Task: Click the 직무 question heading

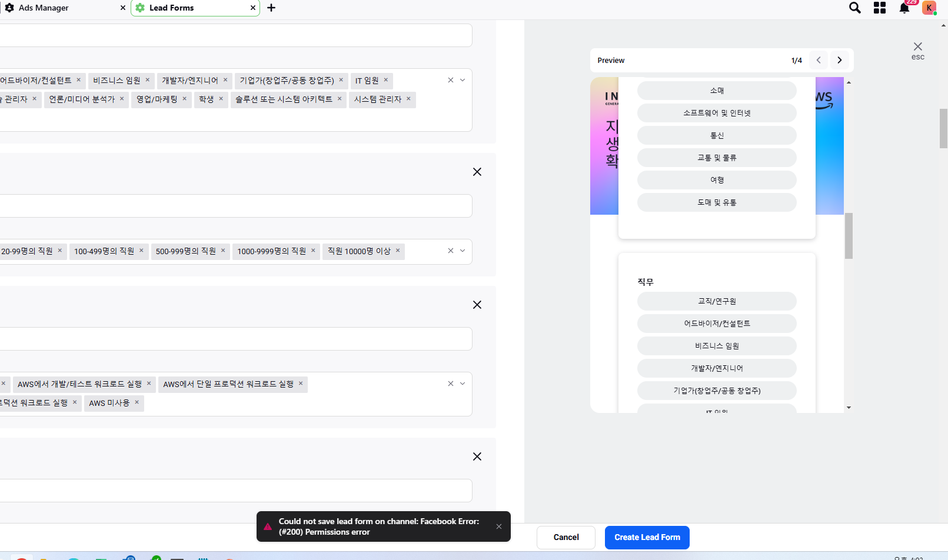Action: (x=646, y=282)
